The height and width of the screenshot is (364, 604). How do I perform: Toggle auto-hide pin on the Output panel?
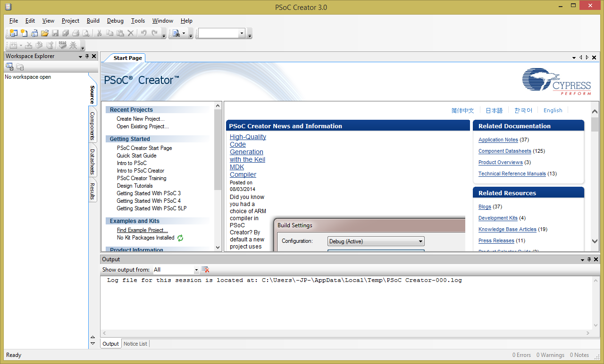(x=589, y=259)
